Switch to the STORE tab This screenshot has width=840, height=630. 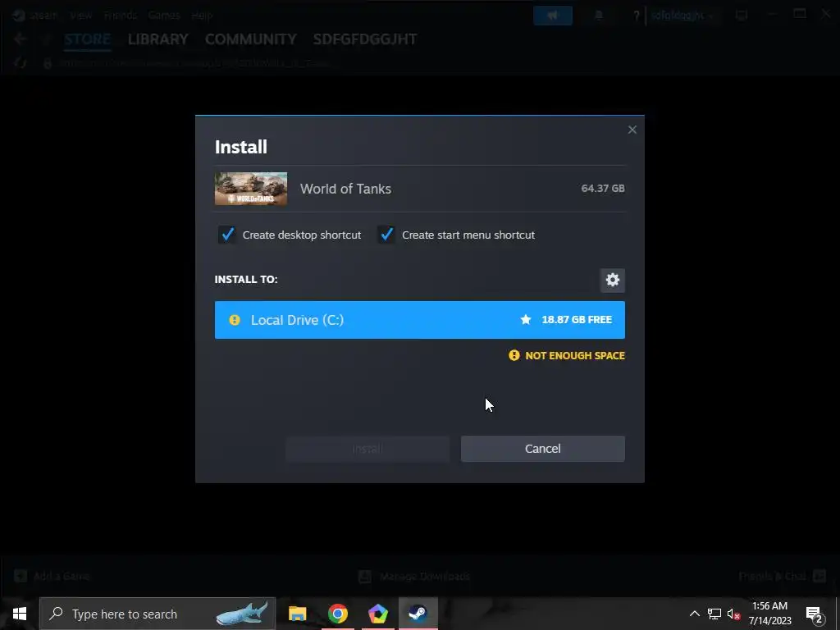click(87, 39)
